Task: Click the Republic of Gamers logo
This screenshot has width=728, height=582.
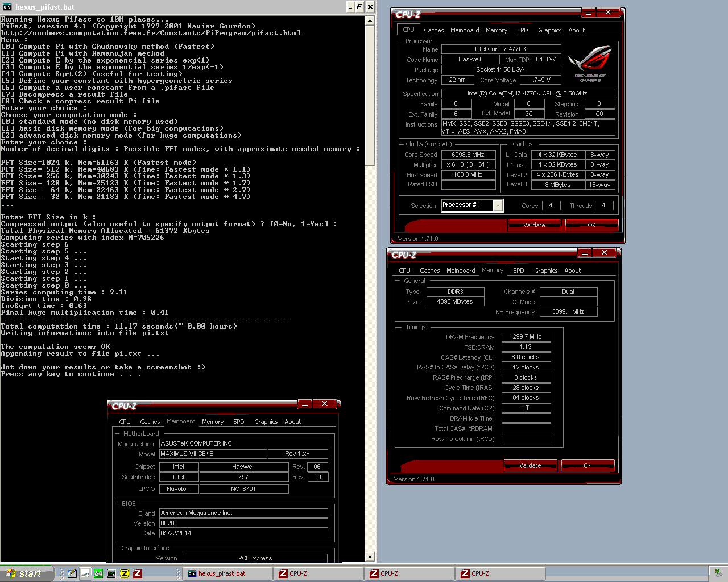Action: (x=590, y=63)
